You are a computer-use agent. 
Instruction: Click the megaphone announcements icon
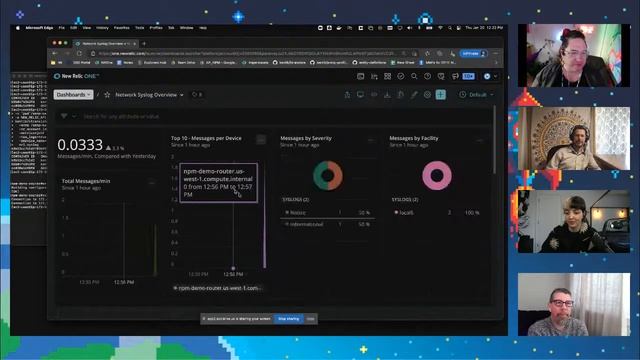pos(455,76)
